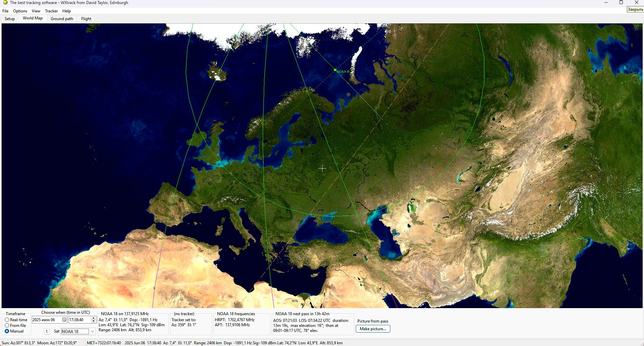Click the white crosshair ground station marker

tap(322, 168)
